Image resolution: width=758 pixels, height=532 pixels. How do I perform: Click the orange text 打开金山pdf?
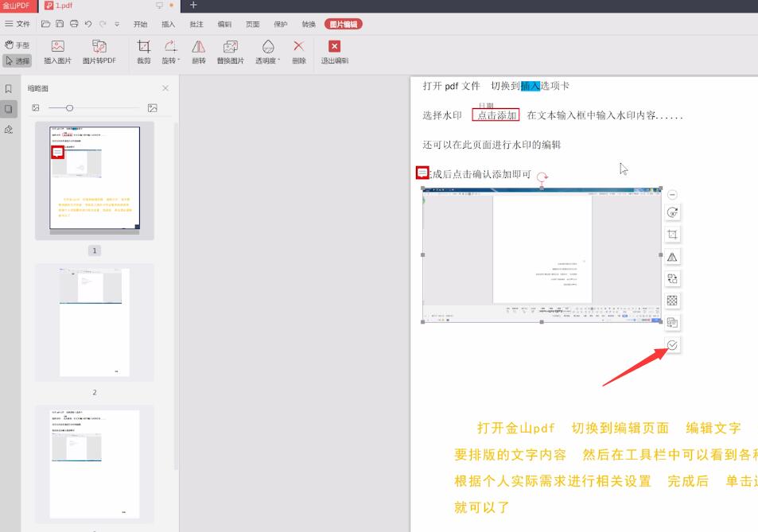point(516,428)
